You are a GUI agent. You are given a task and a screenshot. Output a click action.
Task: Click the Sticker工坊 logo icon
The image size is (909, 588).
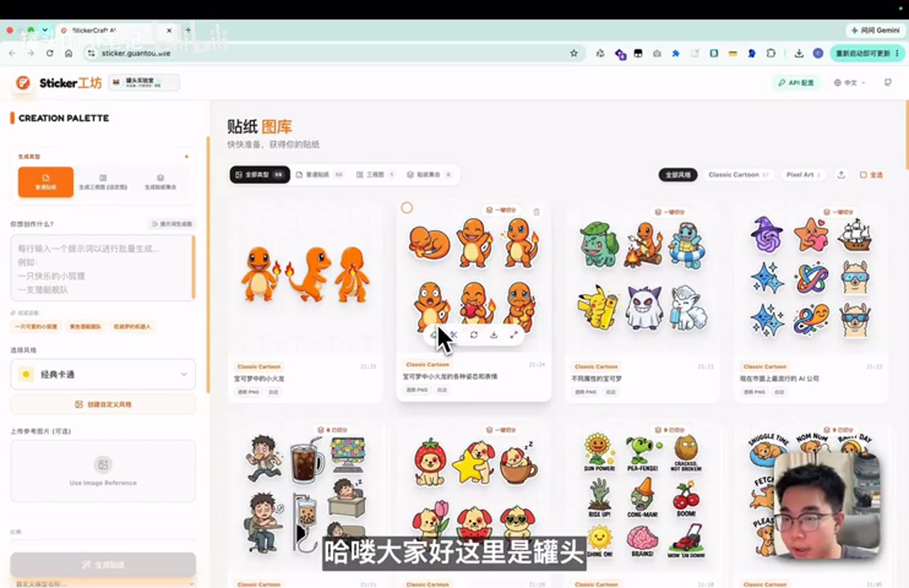click(x=23, y=83)
